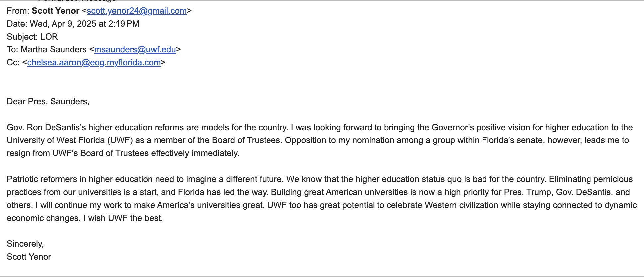Click the From: label
Screen dimensions: 644x277
tap(18, 11)
